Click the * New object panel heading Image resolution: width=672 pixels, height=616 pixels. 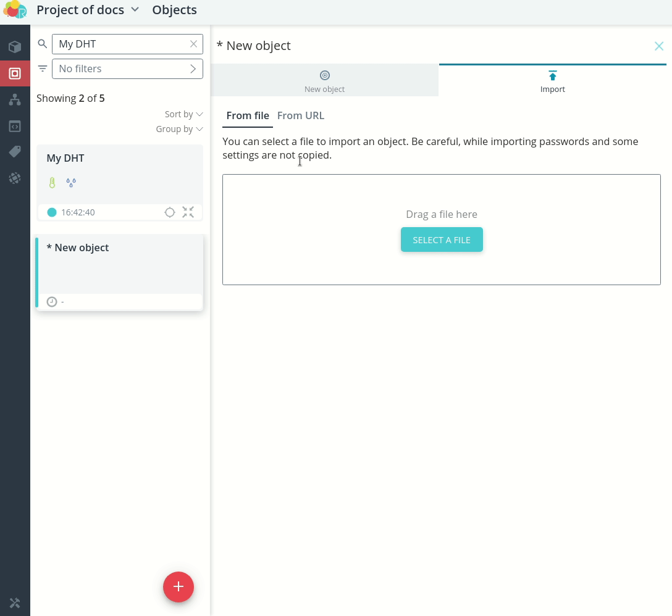click(254, 46)
